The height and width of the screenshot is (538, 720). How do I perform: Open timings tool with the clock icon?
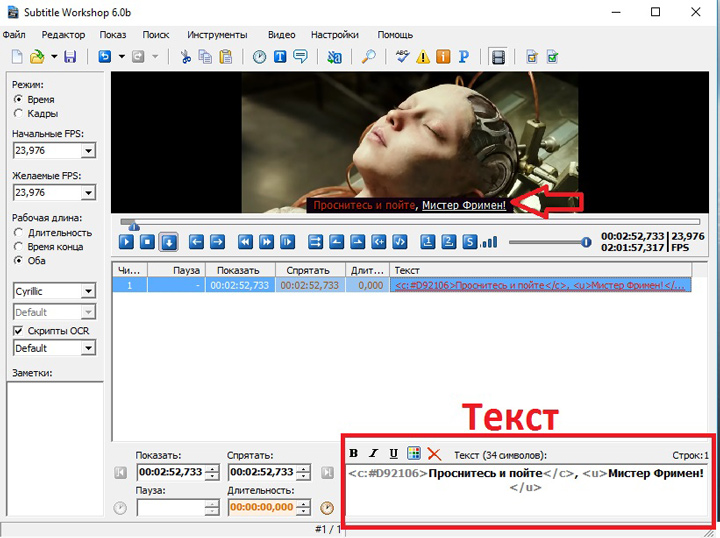point(259,57)
